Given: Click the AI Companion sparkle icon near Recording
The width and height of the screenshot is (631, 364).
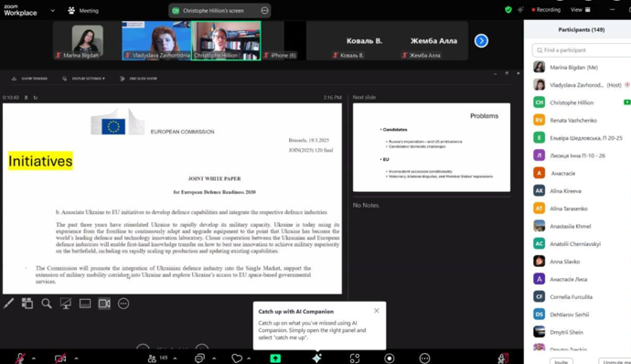Looking at the screenshot, I should 520,10.
